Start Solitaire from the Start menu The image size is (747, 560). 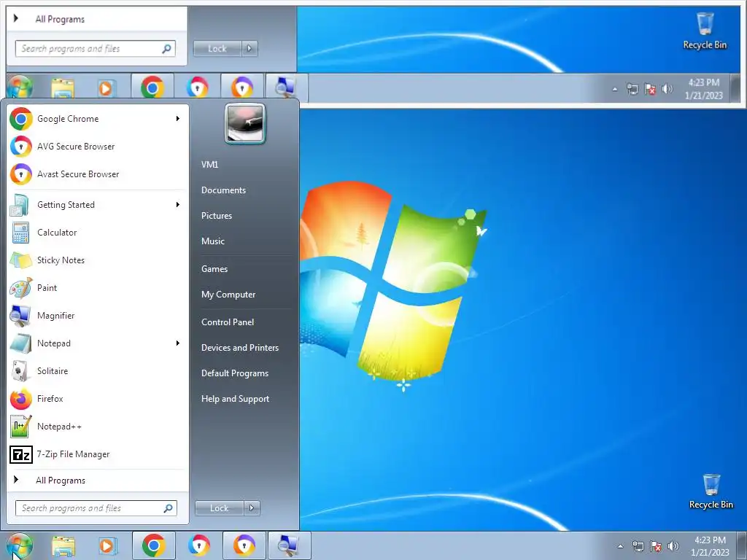(x=98, y=370)
